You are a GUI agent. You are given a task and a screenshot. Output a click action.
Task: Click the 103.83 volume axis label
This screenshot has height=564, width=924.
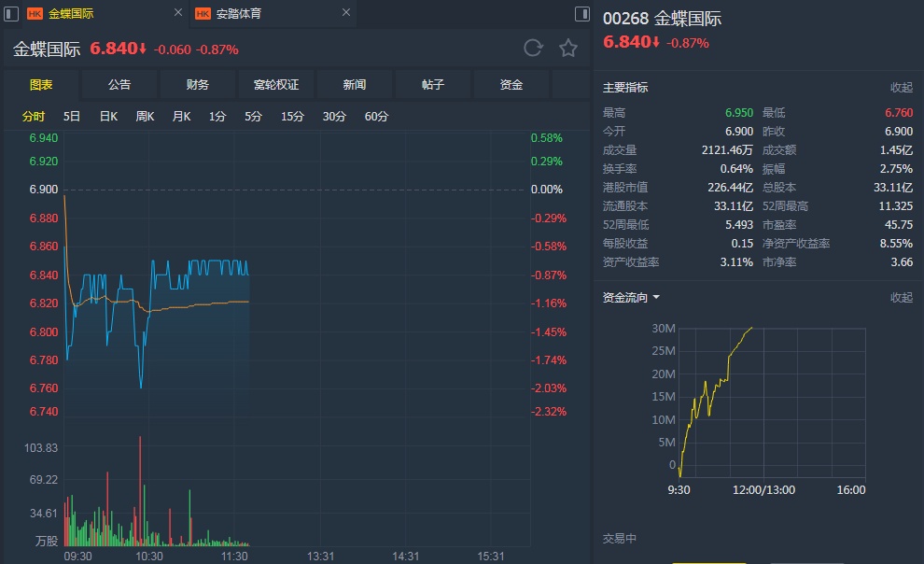[x=41, y=448]
